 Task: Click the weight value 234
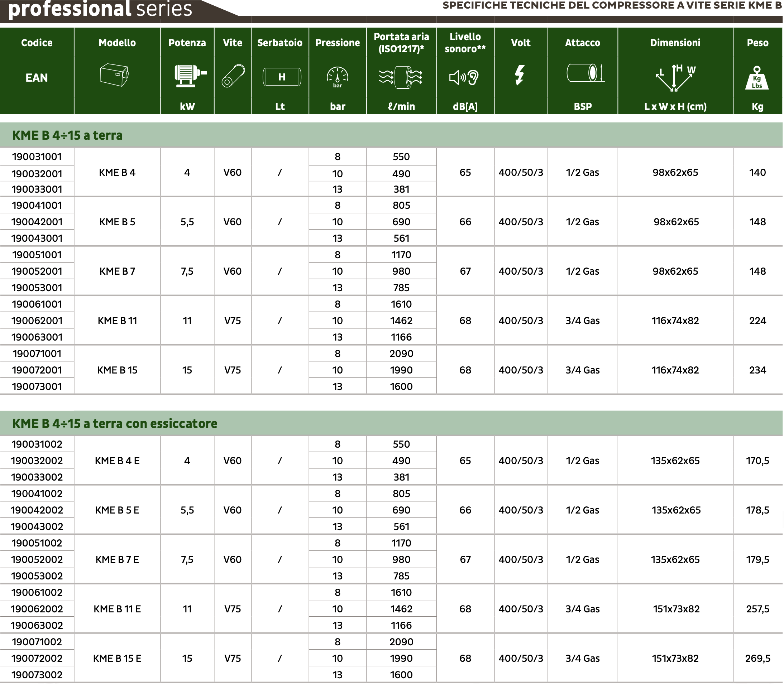[x=757, y=370]
